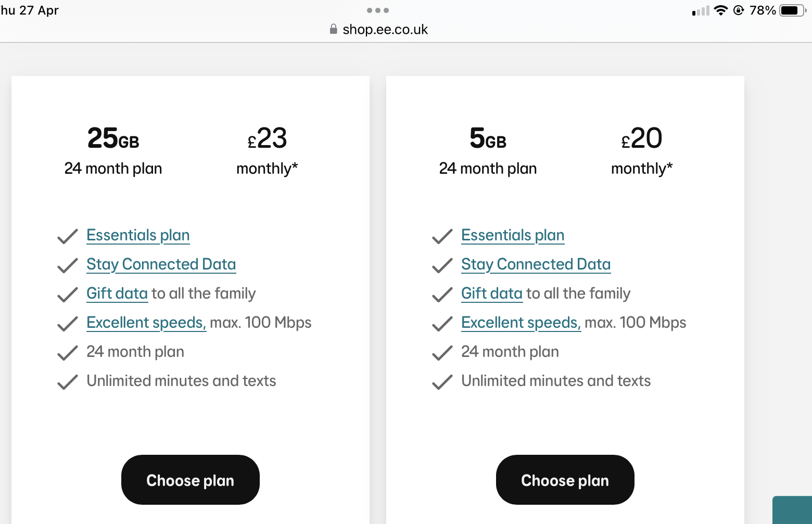Tap the battery indicator icon

coord(793,10)
